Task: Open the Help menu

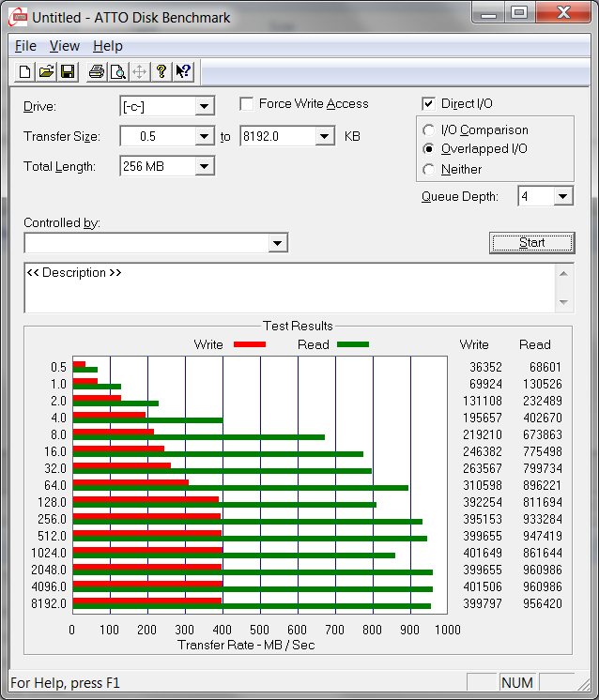Action: tap(108, 46)
